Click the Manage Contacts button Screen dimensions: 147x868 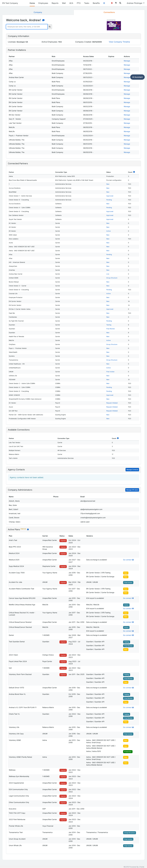[132, 469]
